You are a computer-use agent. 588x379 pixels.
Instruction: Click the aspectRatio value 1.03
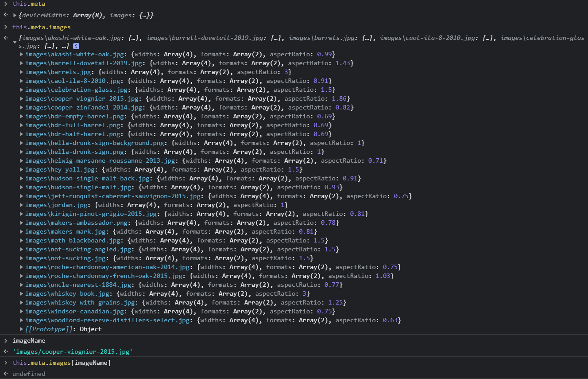(383, 276)
